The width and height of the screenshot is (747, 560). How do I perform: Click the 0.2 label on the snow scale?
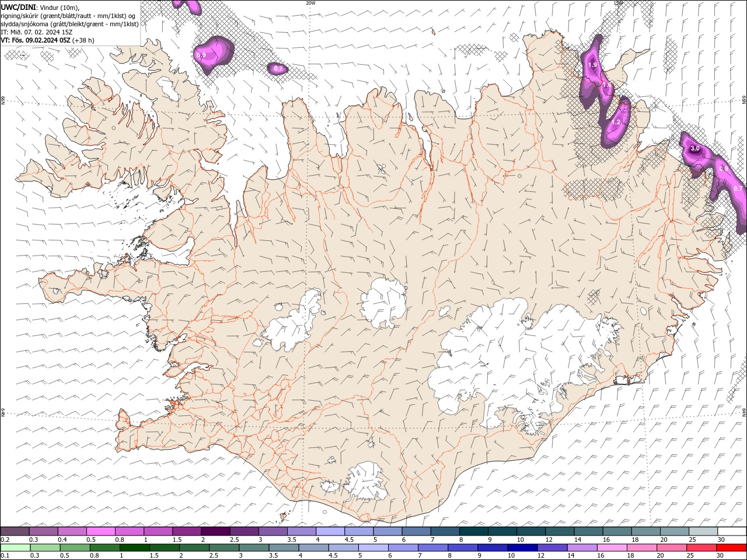click(5, 540)
